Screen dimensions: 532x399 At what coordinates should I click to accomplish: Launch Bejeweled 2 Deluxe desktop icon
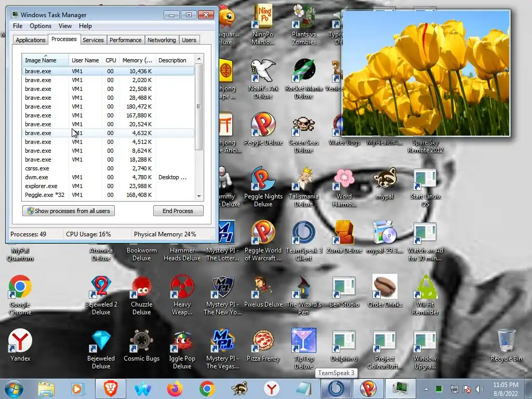pos(101,295)
